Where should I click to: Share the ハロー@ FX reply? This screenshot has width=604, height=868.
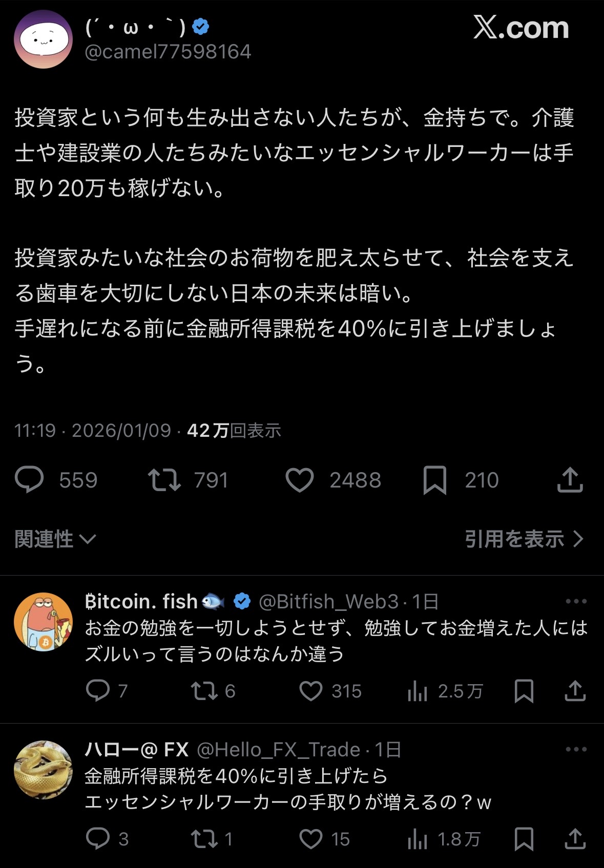point(575,839)
